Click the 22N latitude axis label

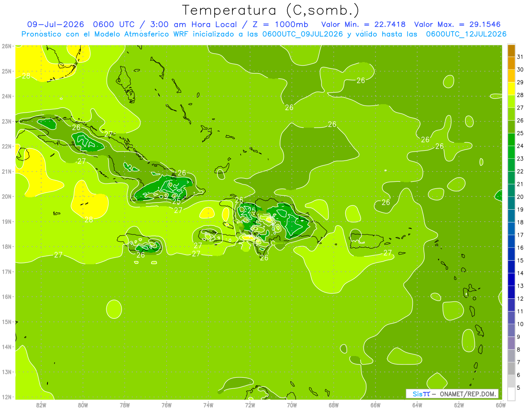pyautogui.click(x=6, y=146)
